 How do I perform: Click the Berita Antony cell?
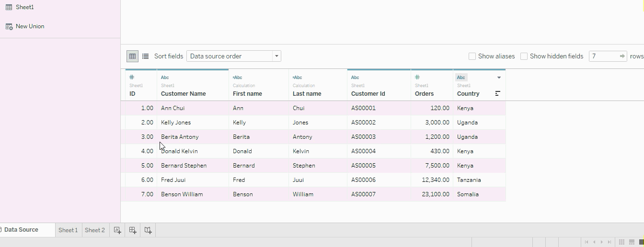(x=193, y=137)
